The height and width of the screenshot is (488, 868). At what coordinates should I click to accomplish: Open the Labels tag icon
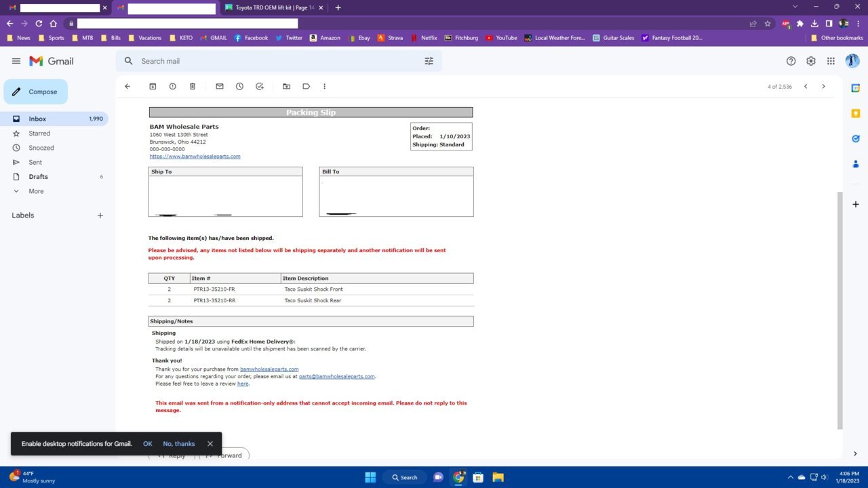click(307, 86)
